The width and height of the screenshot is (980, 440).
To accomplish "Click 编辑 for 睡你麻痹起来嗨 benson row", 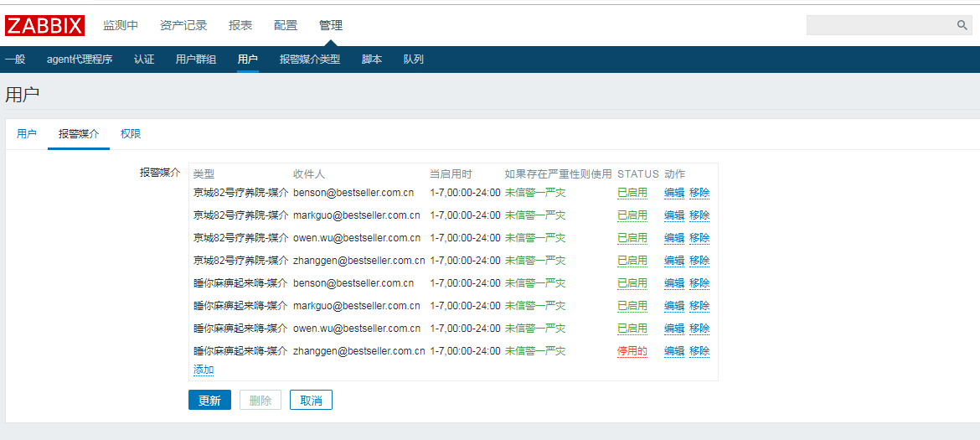I will 674,283.
